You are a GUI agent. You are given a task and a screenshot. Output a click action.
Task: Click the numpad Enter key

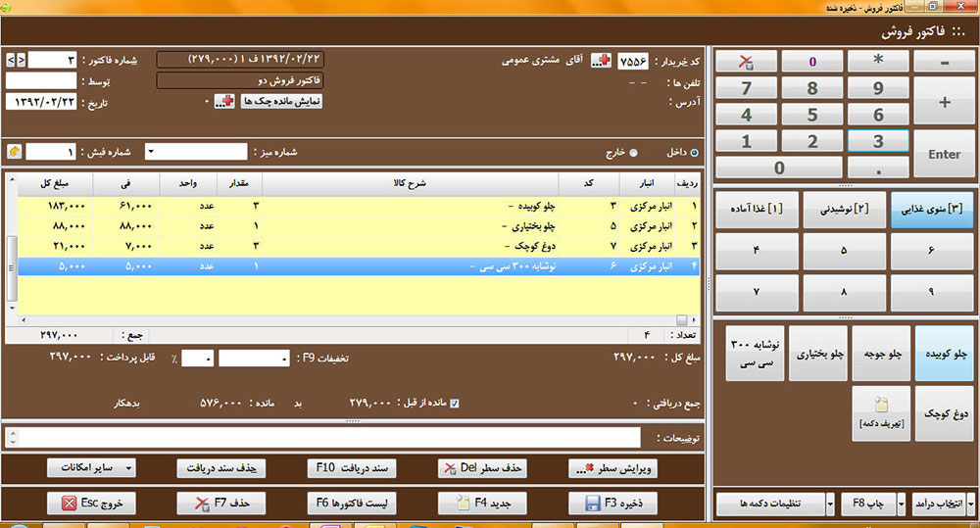944,154
